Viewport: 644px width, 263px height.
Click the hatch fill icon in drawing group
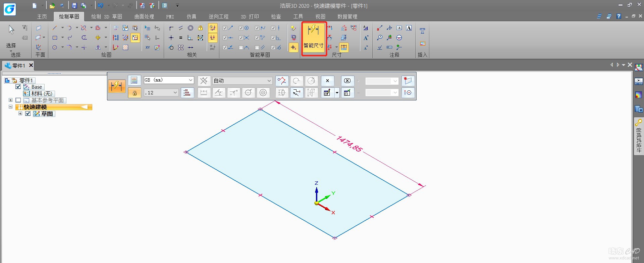[x=125, y=47]
